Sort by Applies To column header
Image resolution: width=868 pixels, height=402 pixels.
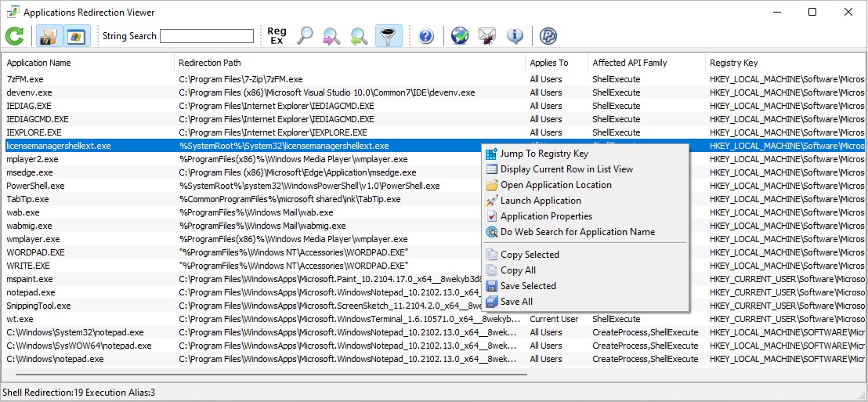pyautogui.click(x=556, y=63)
